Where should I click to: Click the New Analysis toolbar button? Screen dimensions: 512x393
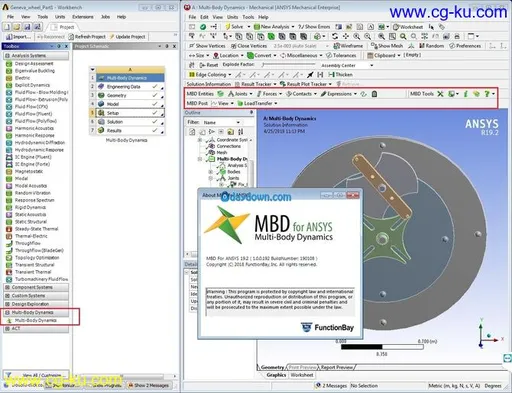coord(274,27)
